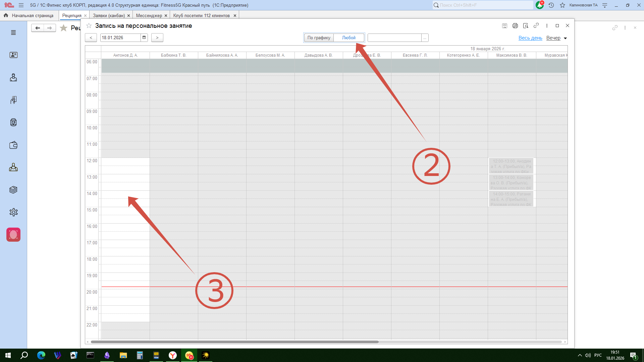644x362 pixels.
Task: Toggle the 'По графику' mode
Action: pos(319,38)
